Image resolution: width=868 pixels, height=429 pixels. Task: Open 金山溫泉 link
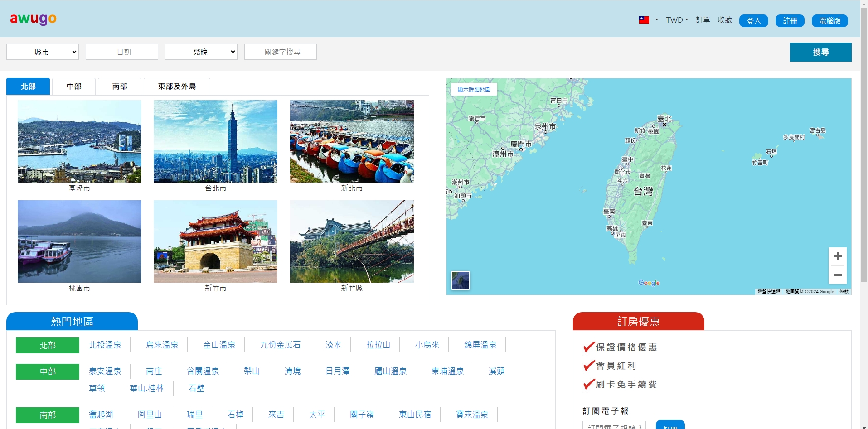tap(219, 345)
